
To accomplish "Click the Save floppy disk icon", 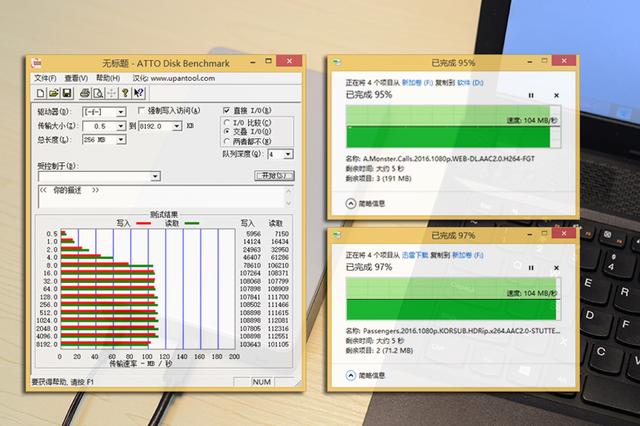I will coord(66,94).
